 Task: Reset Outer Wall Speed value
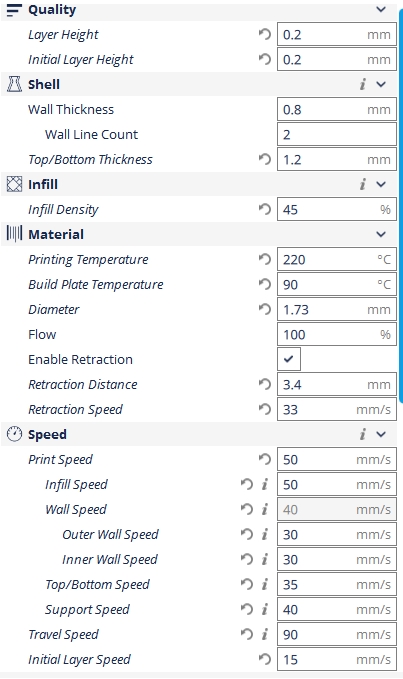tap(247, 534)
